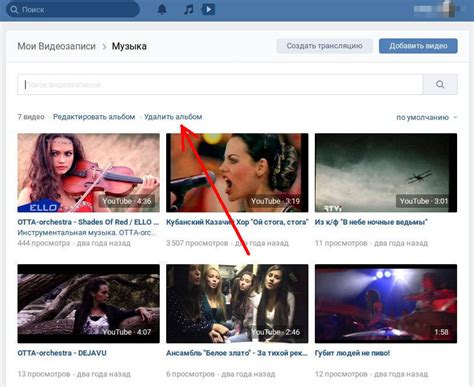Click the "YouTube · 4:36" duration badge
This screenshot has height=387, width=474.
pos(127,201)
